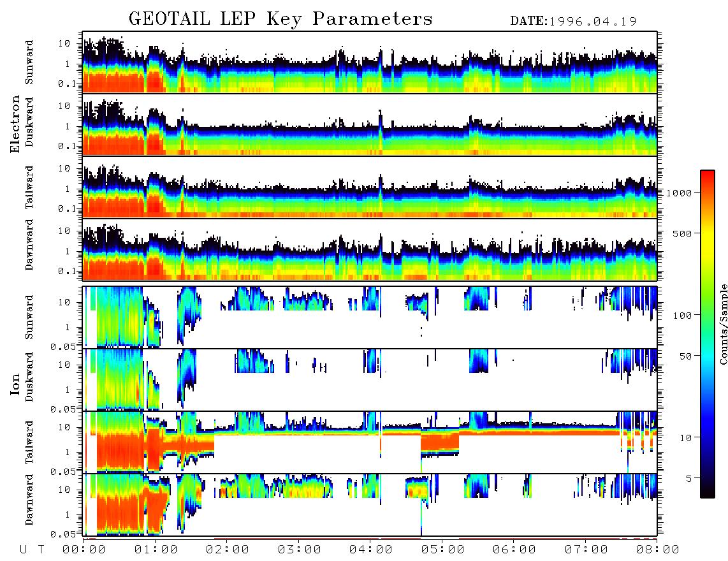Viewport: 728px width, 561px height.
Task: Click the 'DATE:1996.04.19' label
Action: 573,22
